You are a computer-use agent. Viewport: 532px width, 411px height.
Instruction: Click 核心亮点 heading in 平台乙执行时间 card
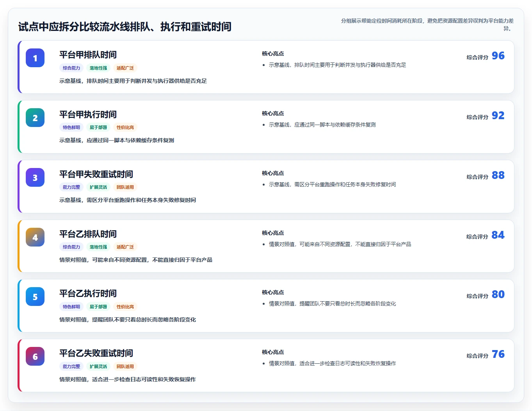[x=273, y=292]
